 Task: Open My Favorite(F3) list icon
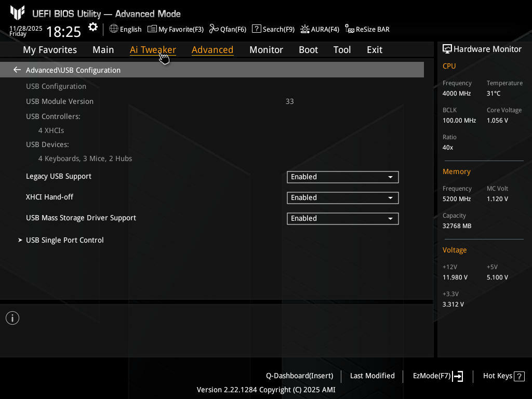pyautogui.click(x=152, y=29)
